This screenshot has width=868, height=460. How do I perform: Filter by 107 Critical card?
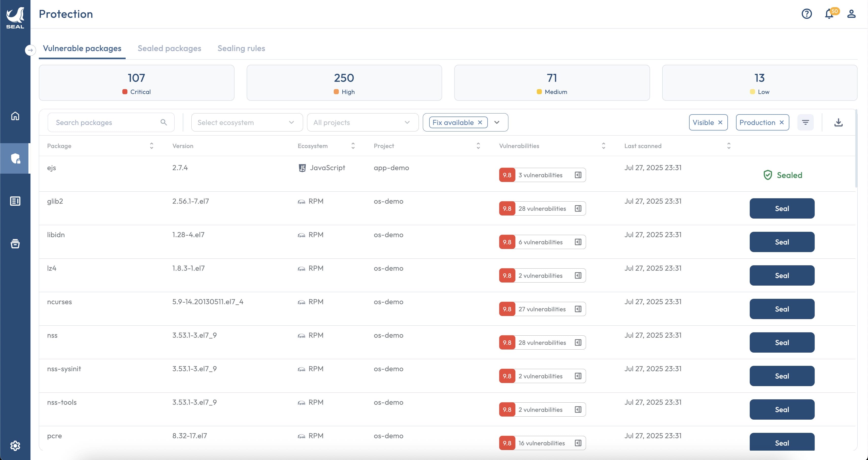pos(137,83)
